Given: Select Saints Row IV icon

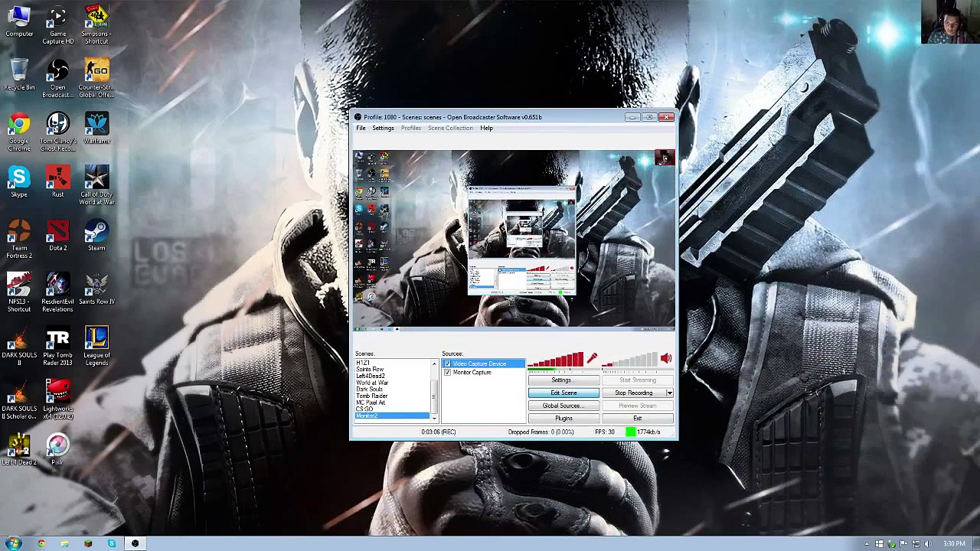Looking at the screenshot, I should [96, 289].
